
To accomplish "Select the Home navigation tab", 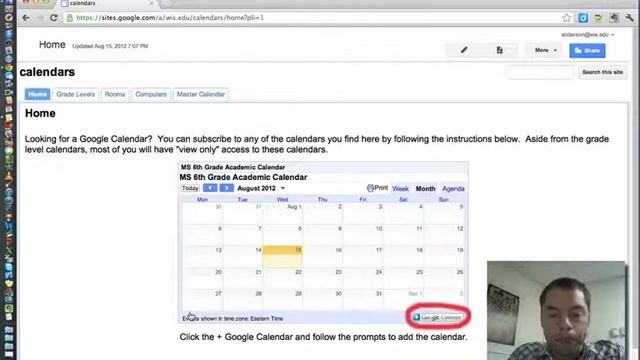I will [x=37, y=94].
